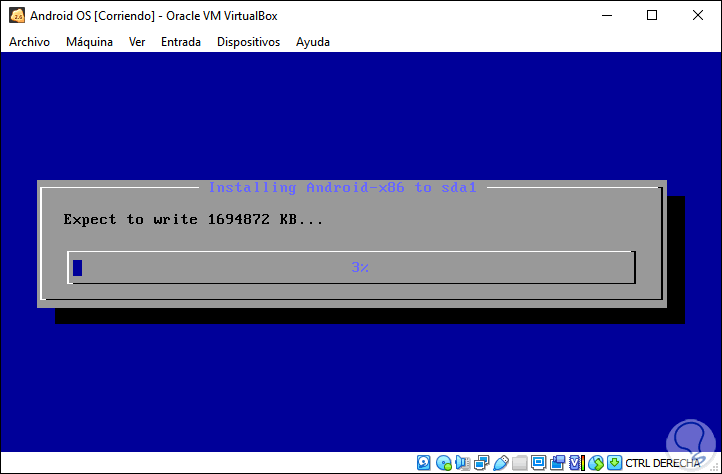Click the USB devices status icon
This screenshot has height=474, width=722.
point(501,462)
